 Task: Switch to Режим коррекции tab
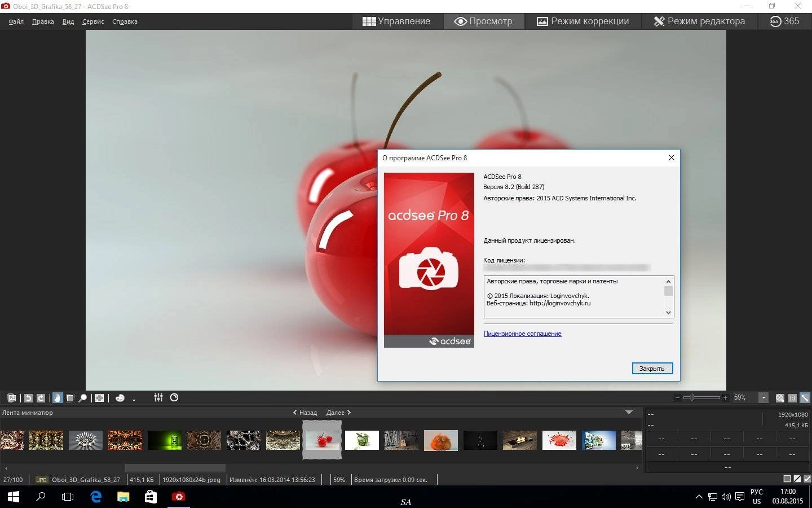click(x=582, y=21)
